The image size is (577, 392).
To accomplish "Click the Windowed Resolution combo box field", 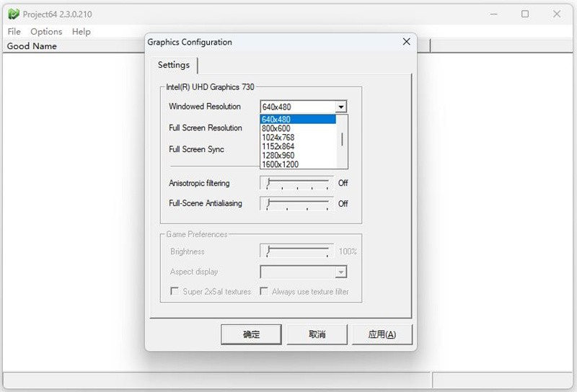I will point(303,107).
